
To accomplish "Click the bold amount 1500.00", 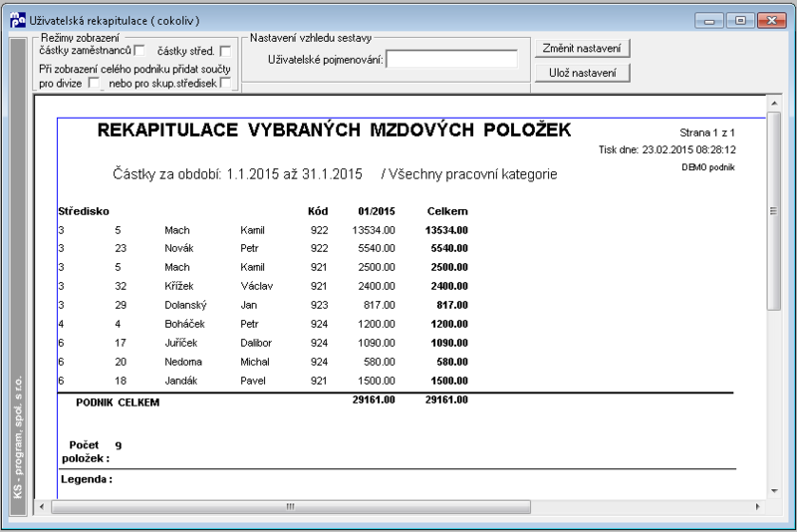I will (x=449, y=381).
